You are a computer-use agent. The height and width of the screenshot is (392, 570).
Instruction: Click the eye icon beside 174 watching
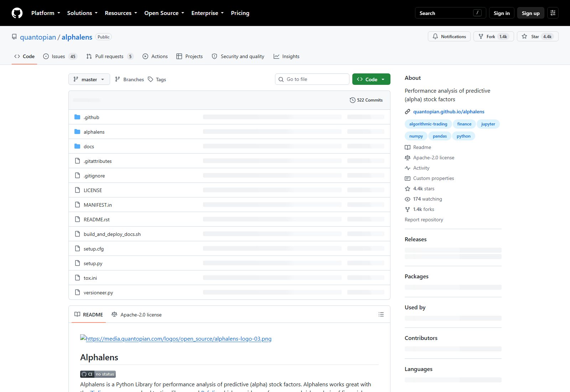coord(408,199)
